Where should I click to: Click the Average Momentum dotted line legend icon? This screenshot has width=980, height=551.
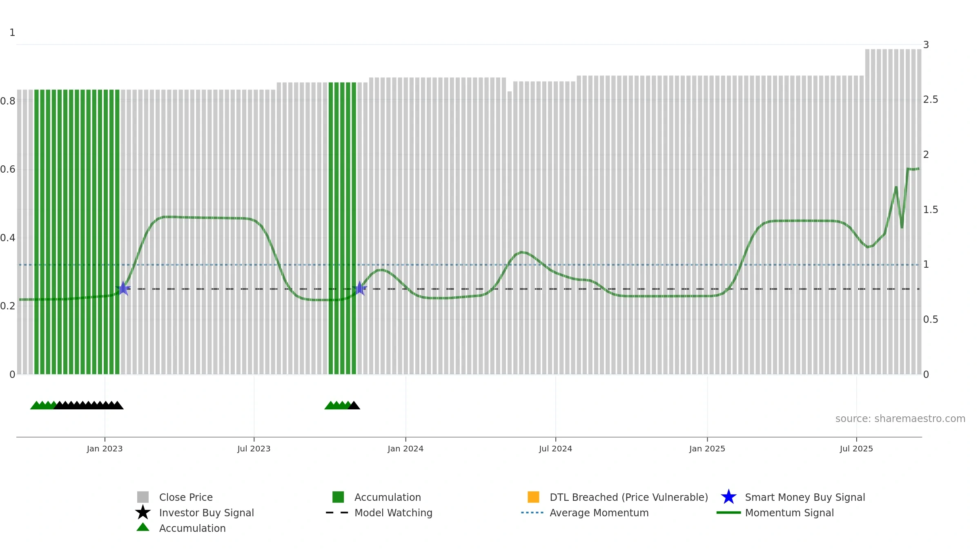pyautogui.click(x=532, y=513)
